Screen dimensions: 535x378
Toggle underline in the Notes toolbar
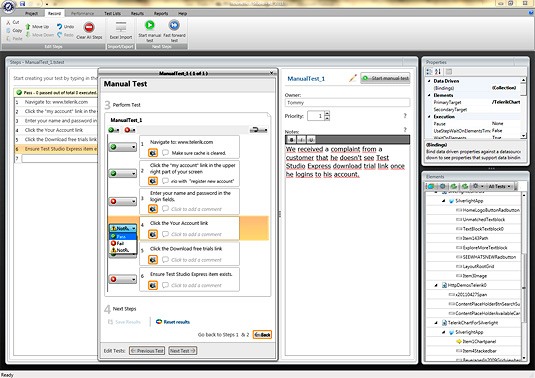[x=311, y=140]
